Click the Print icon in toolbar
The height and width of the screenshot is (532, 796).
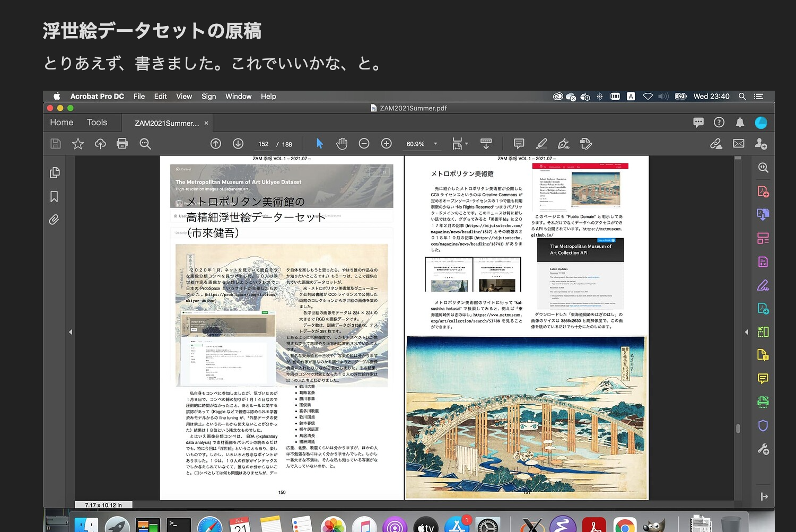(x=123, y=144)
